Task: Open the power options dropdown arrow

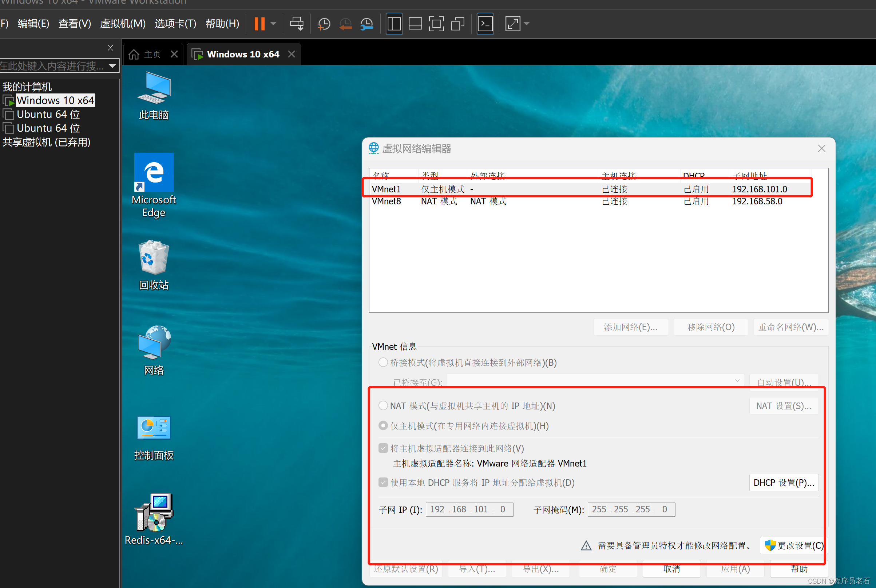Action: point(274,24)
